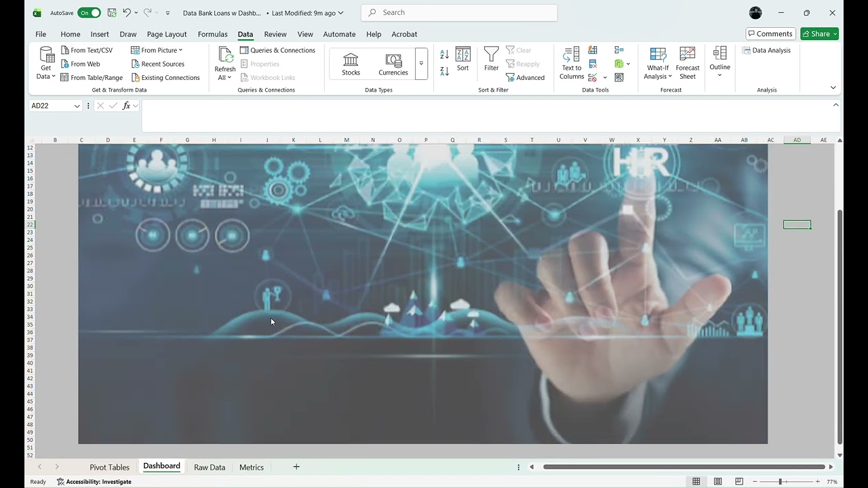Open the Metrics sheet tab
This screenshot has width=868, height=488.
[252, 467]
